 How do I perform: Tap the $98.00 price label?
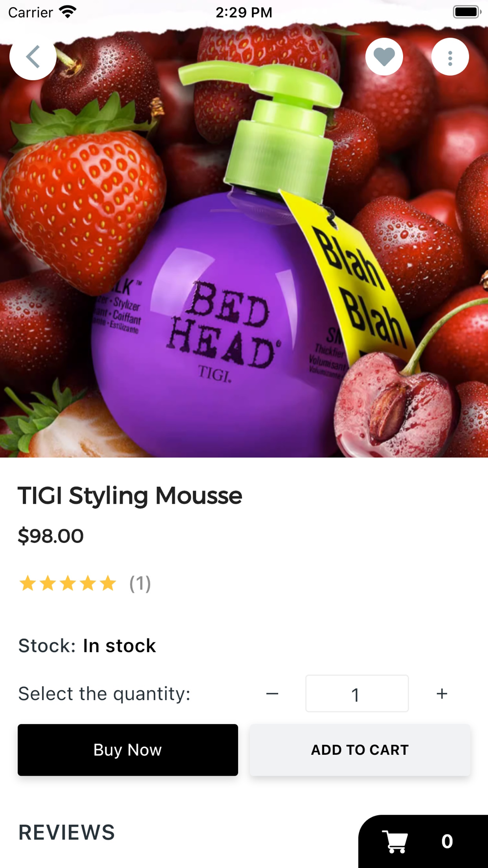(x=51, y=536)
